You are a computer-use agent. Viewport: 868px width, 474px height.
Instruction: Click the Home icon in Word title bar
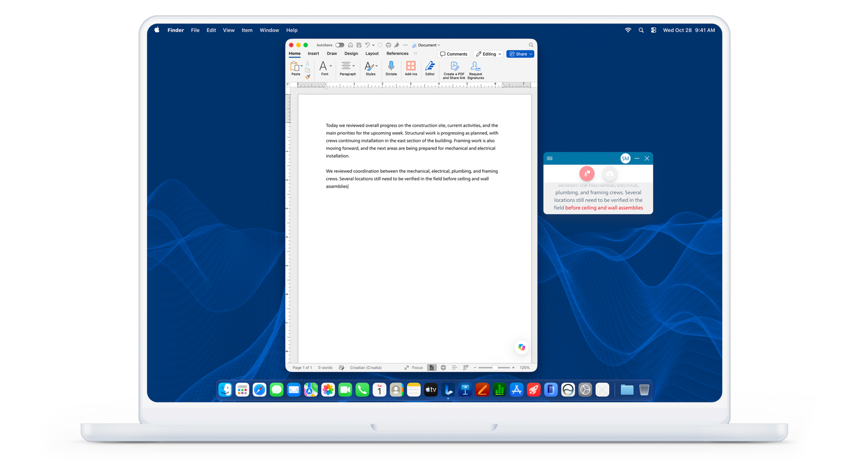pyautogui.click(x=350, y=45)
